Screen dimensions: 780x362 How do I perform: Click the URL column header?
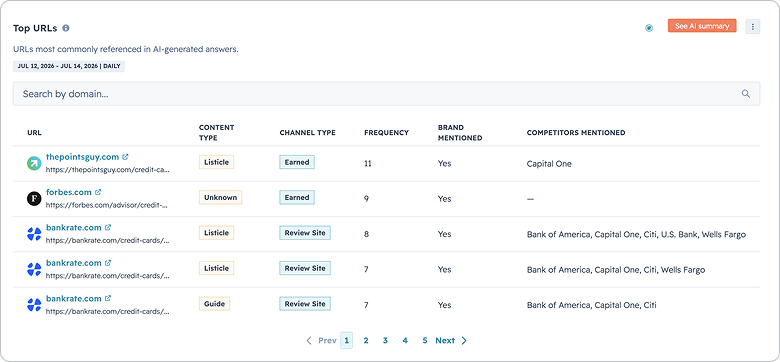(34, 133)
